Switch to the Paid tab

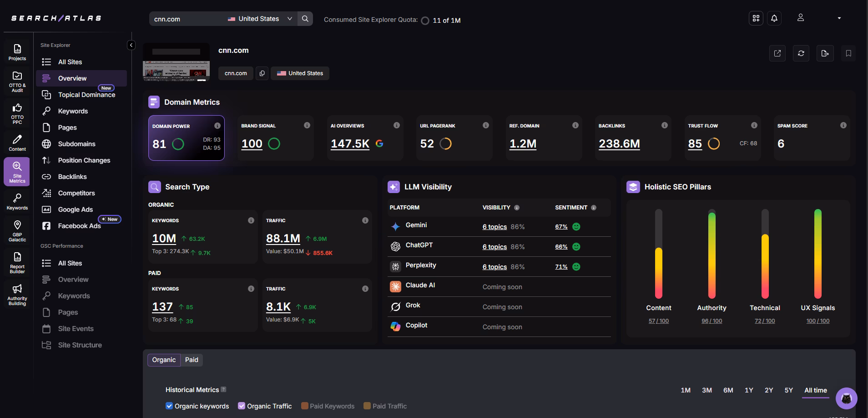click(x=192, y=360)
